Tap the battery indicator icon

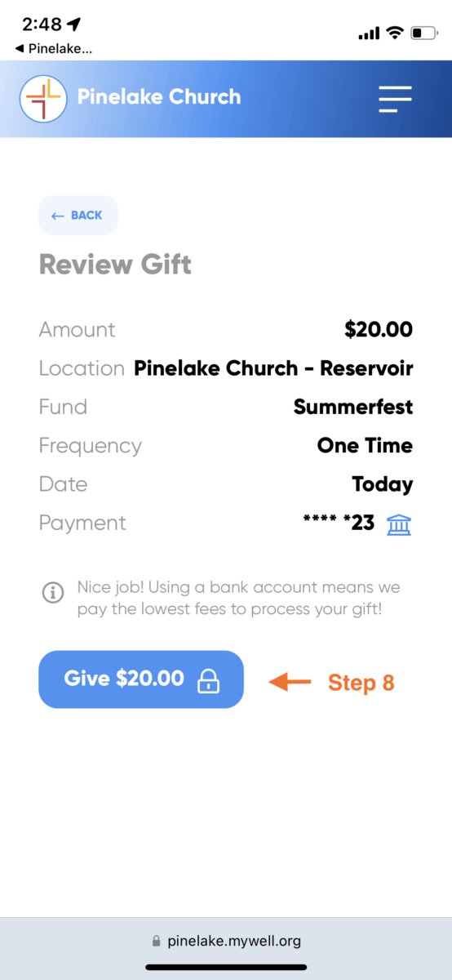[x=424, y=33]
